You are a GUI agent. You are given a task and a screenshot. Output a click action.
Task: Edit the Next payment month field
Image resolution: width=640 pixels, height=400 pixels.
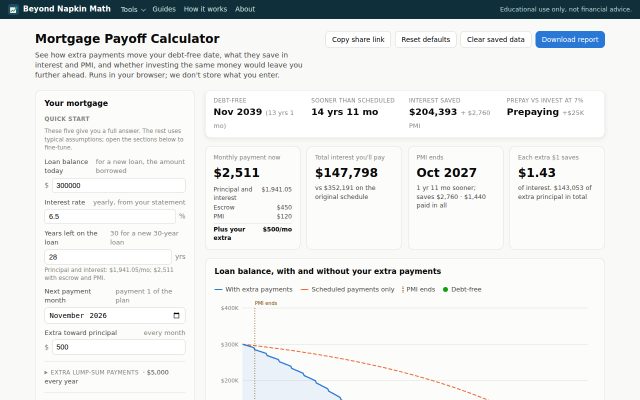[115, 316]
